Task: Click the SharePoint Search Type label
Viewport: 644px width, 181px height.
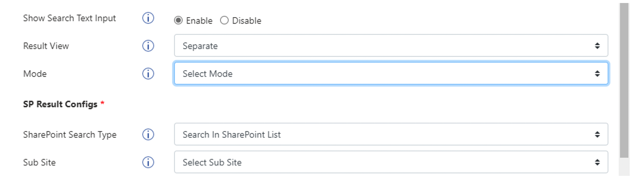Action: pos(70,135)
